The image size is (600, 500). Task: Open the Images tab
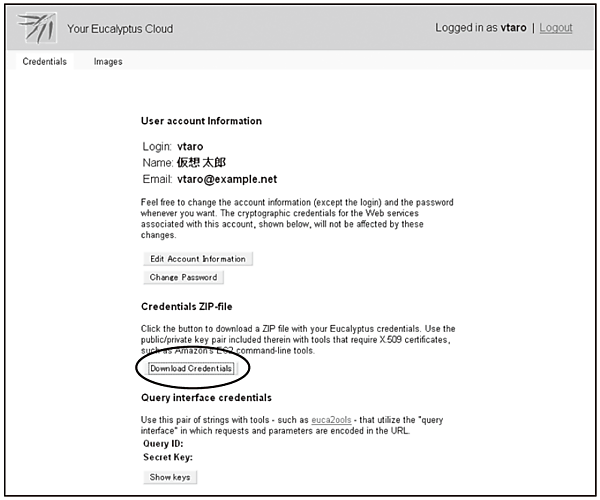(108, 62)
